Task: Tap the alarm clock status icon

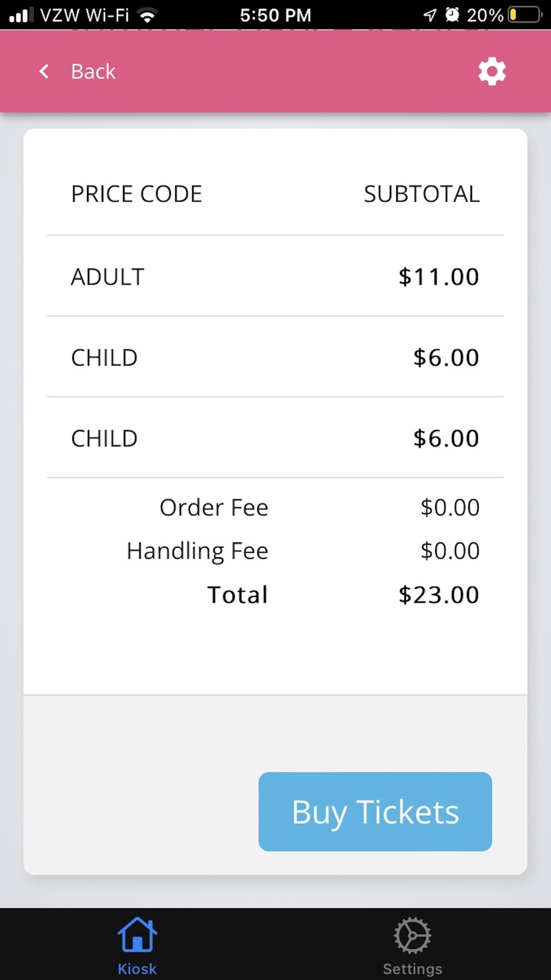Action: [x=452, y=15]
